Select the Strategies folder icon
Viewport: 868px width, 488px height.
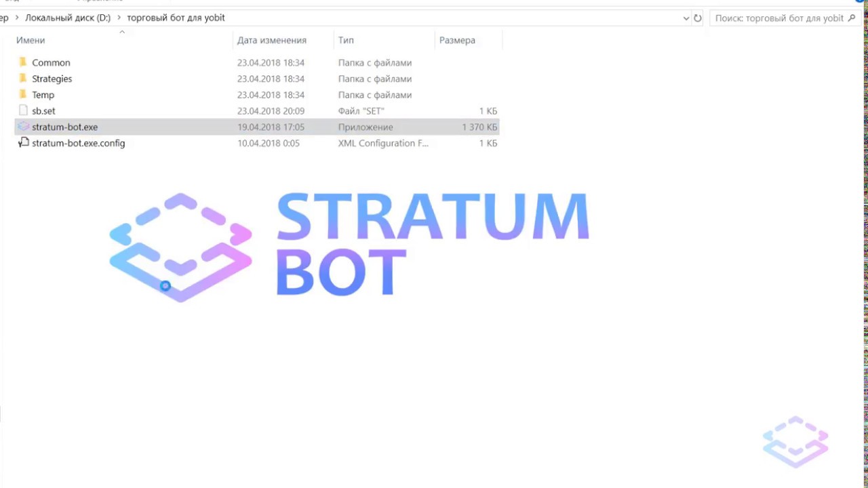(x=23, y=79)
